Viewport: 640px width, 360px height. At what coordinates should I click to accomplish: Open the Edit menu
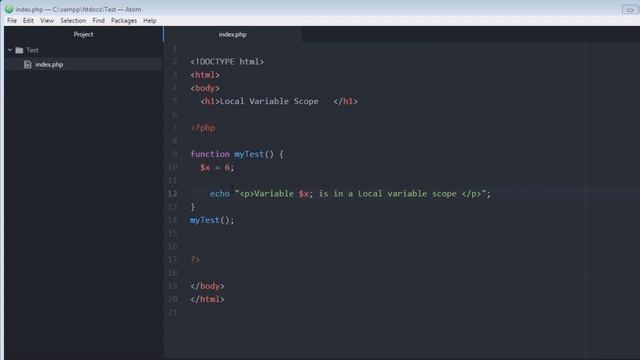coord(28,20)
